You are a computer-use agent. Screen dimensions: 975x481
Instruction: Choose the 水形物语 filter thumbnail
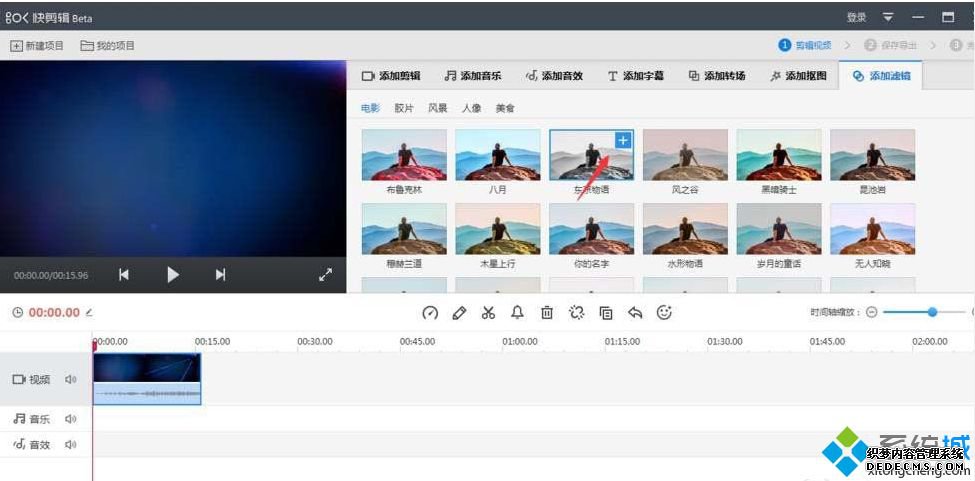(x=685, y=229)
